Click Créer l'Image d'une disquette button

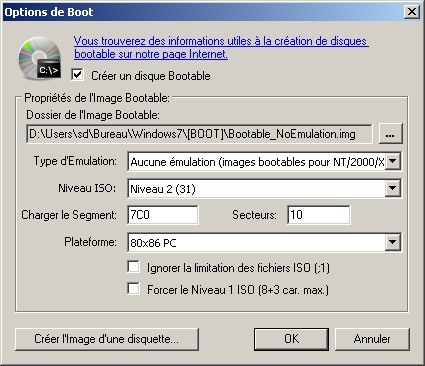point(107,339)
